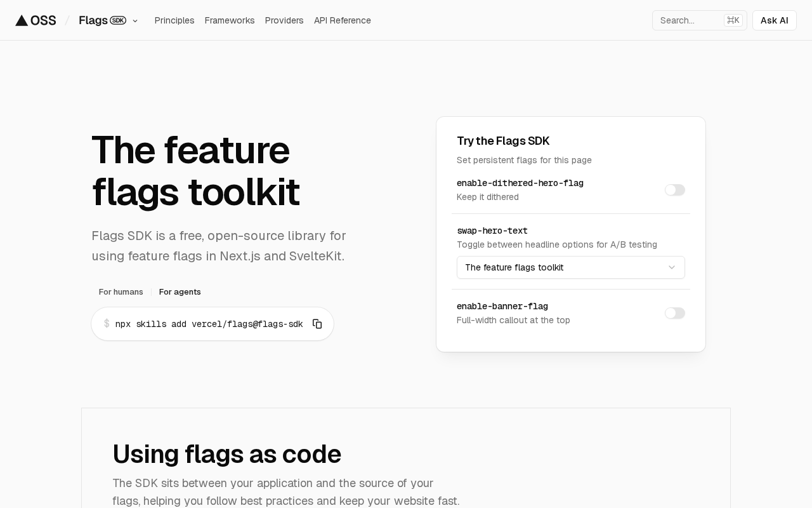812x508 pixels.
Task: Click the ⌘K shortcut badge in search
Action: pos(733,20)
